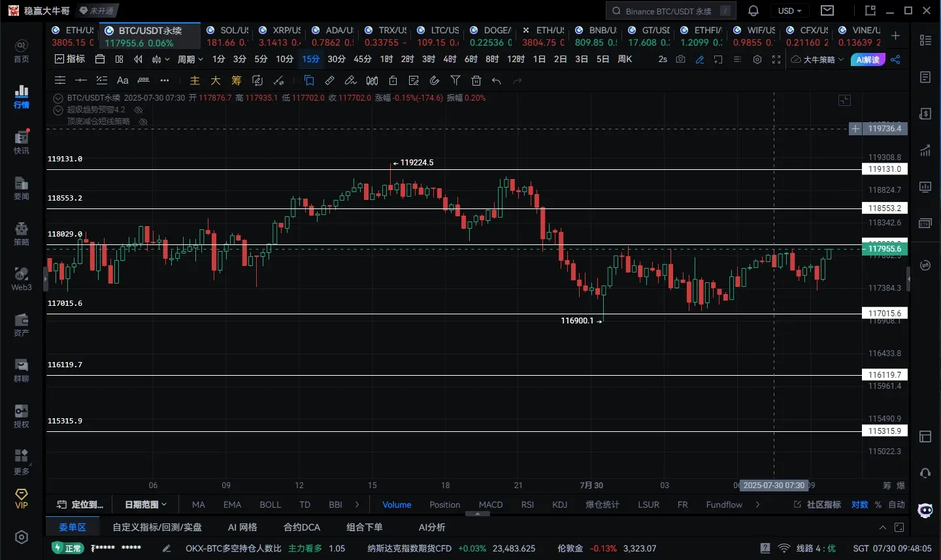Click the AI解读 button
941x560 pixels.
click(868, 59)
